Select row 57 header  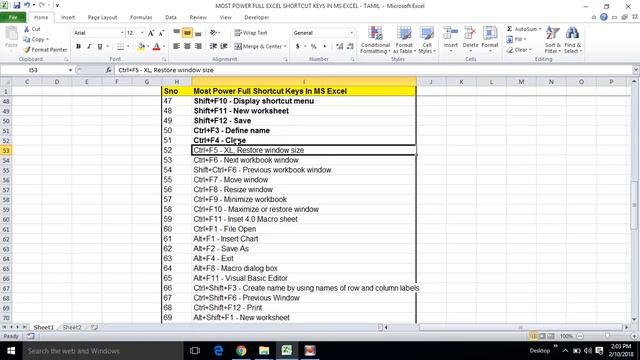6,190
